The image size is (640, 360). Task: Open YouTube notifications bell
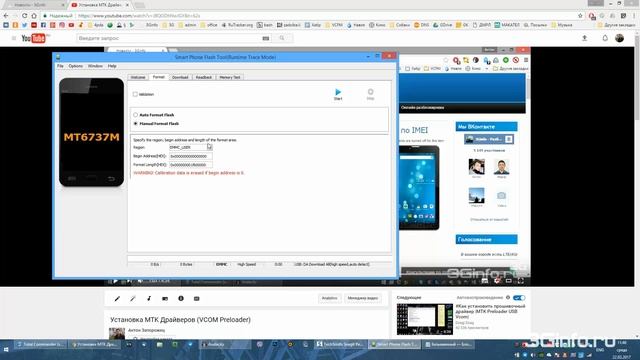point(605,38)
